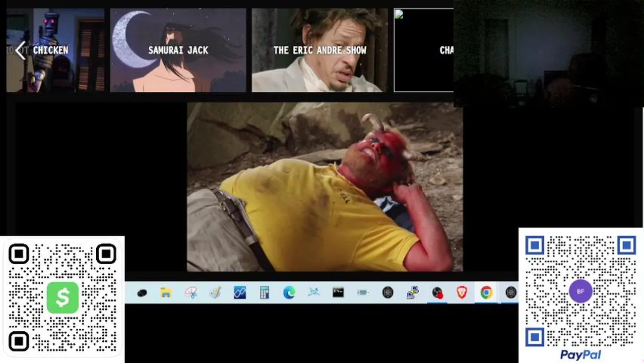Switch to the Brave browser taskbar icon
The height and width of the screenshot is (363, 644).
click(x=462, y=292)
